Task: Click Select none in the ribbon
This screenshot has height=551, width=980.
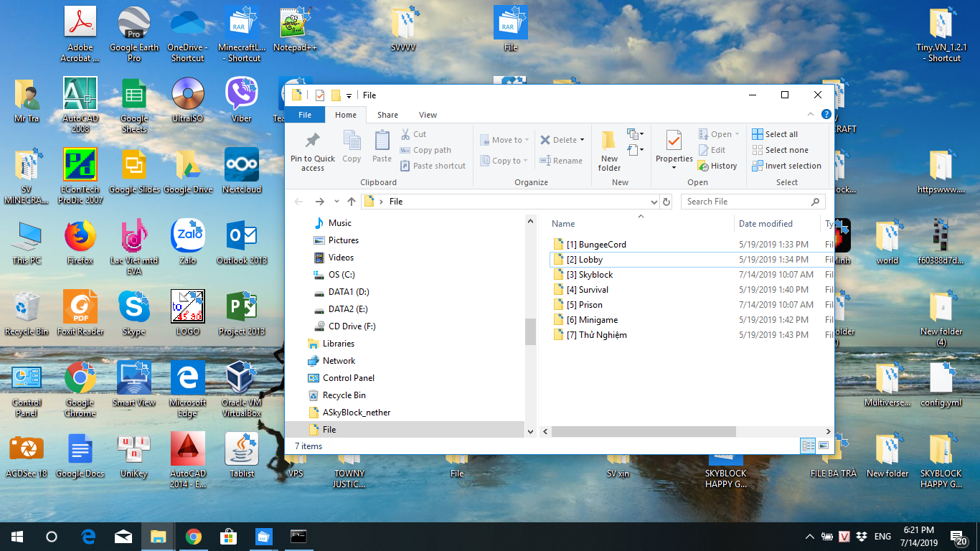Action: tap(780, 150)
